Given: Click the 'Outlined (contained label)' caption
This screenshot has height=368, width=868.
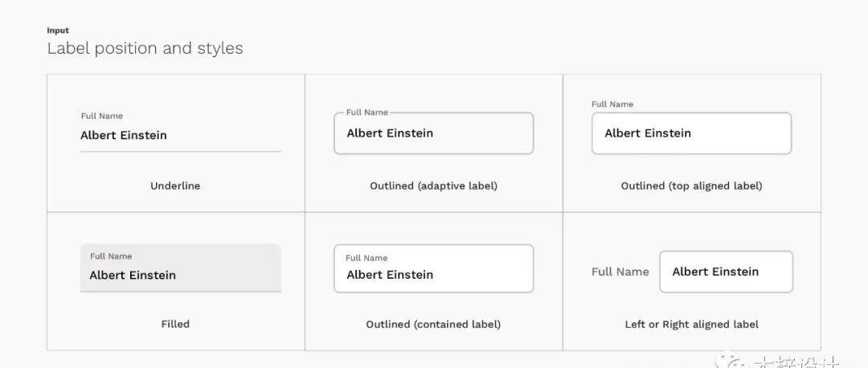Looking at the screenshot, I should click(433, 325).
